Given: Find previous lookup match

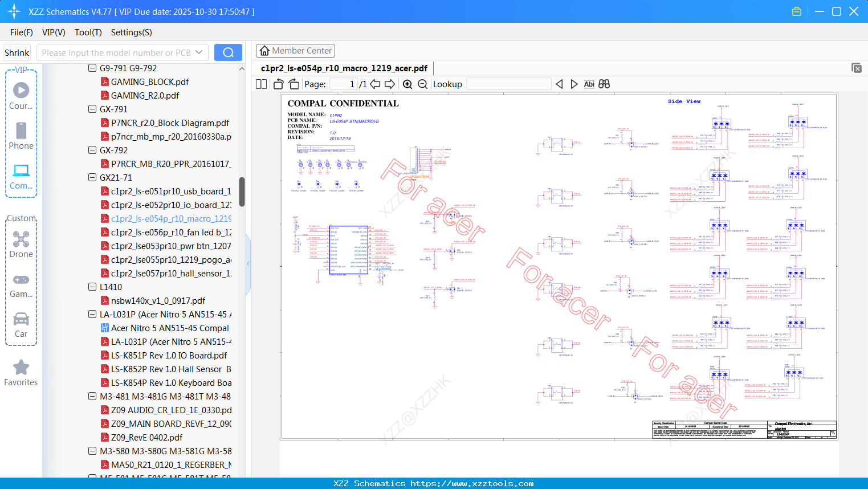Looking at the screenshot, I should [559, 84].
